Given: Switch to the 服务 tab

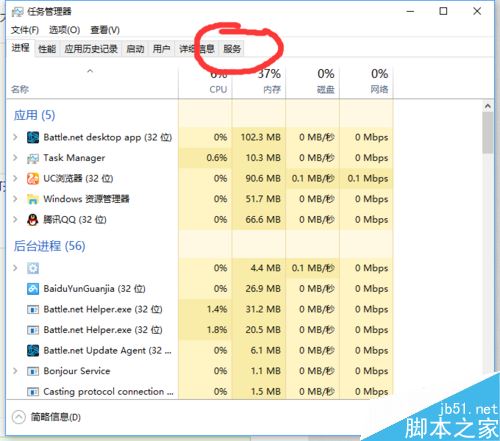Looking at the screenshot, I should pos(232,49).
